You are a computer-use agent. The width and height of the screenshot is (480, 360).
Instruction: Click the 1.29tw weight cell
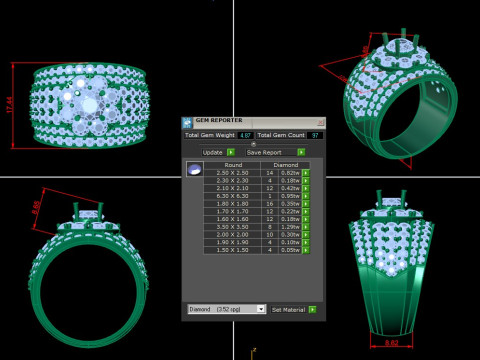(290, 227)
